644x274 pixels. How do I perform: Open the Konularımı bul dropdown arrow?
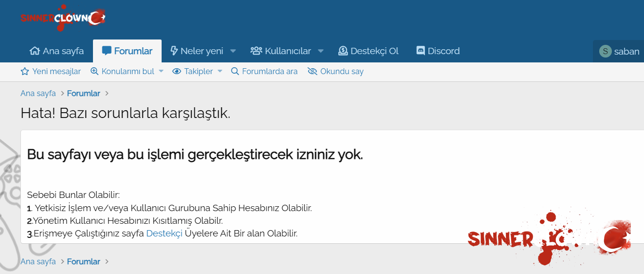pos(161,72)
